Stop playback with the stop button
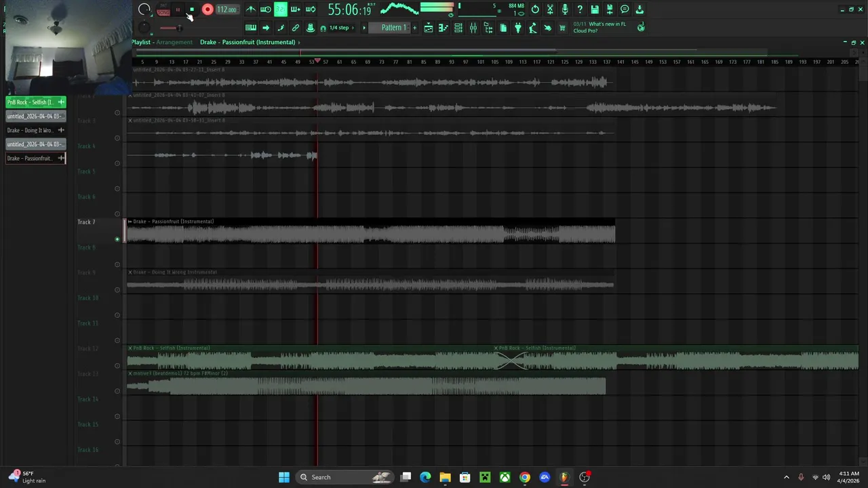This screenshot has height=488, width=868. tap(192, 9)
